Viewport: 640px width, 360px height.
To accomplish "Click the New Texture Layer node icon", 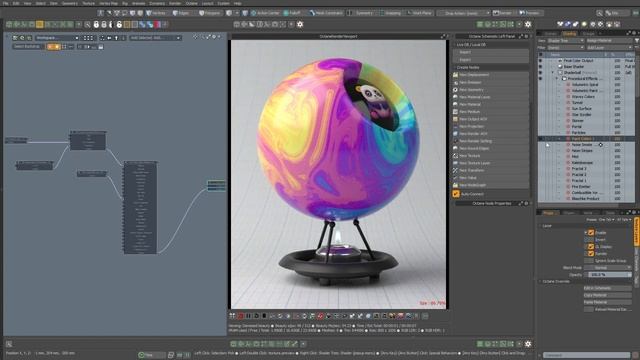I will pyautogui.click(x=456, y=163).
